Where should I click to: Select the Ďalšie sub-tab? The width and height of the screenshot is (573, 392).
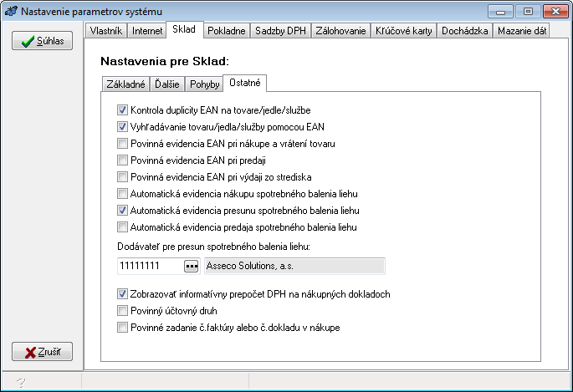(167, 84)
